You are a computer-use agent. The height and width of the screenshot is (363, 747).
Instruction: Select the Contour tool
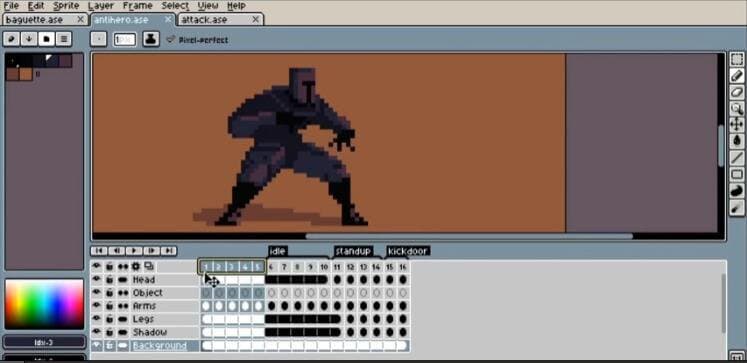coord(737,191)
